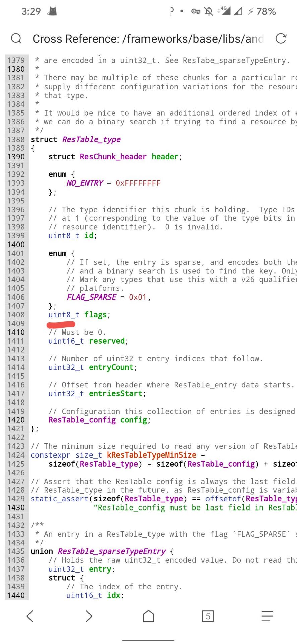Jump to line number 1420
Image resolution: width=297 pixels, height=644 pixels.
pyautogui.click(x=16, y=420)
